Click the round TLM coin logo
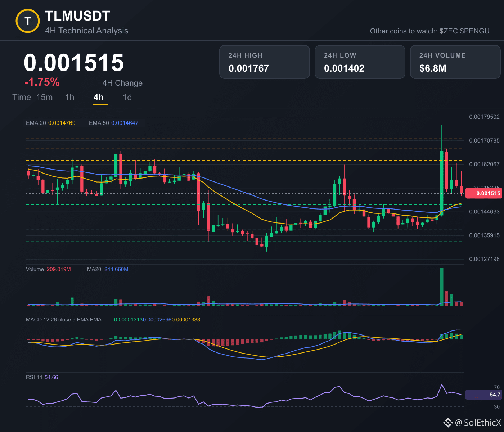The height and width of the screenshot is (432, 504). (x=28, y=21)
